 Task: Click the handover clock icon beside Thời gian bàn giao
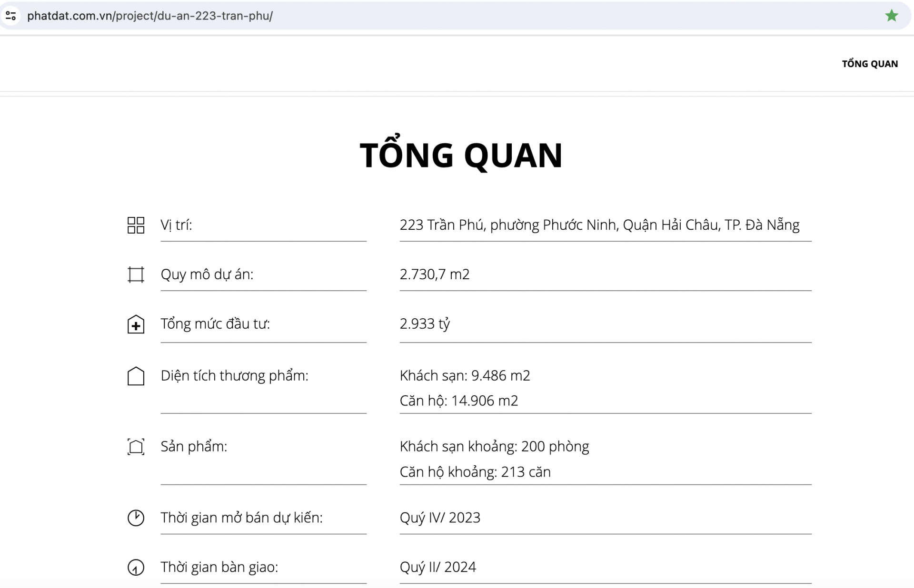(136, 567)
